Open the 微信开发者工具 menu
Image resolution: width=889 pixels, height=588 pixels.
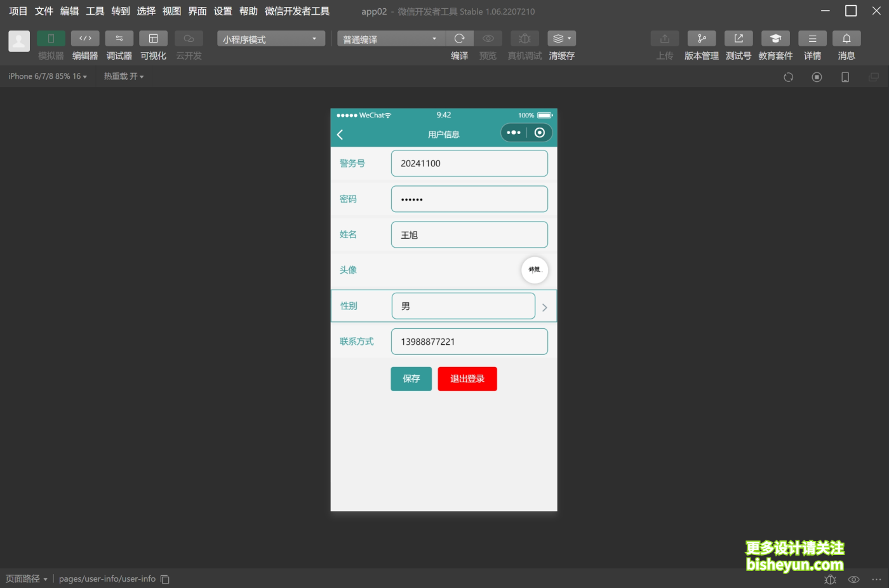pyautogui.click(x=297, y=11)
